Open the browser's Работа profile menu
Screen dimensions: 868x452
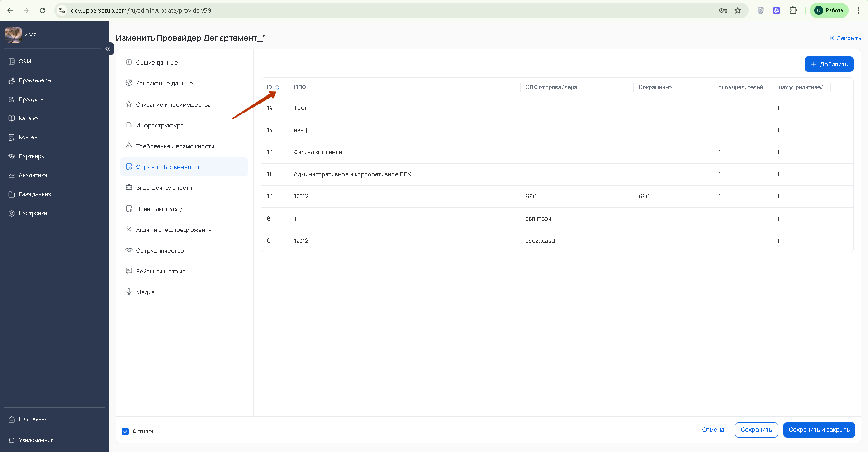click(x=829, y=10)
